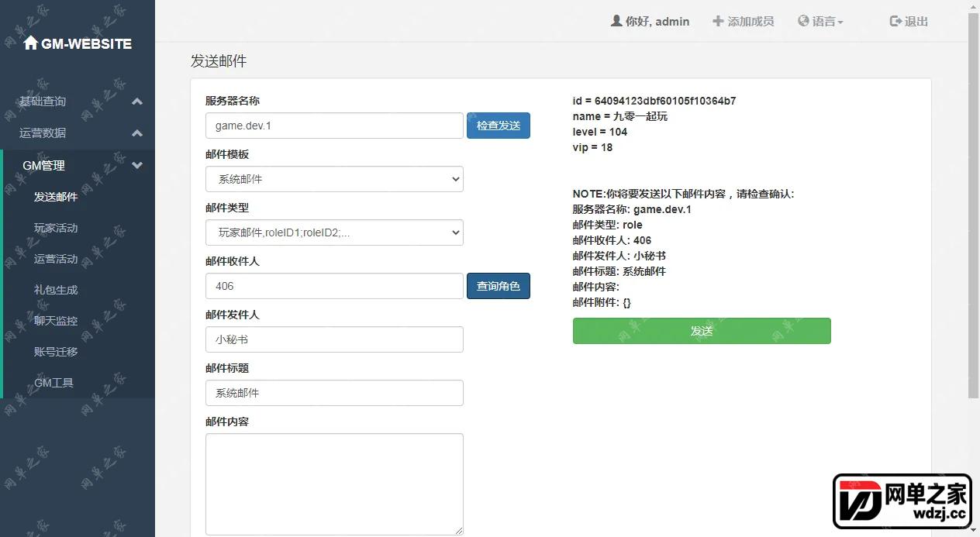Click the 运营数据 sidebar label

coord(43,133)
